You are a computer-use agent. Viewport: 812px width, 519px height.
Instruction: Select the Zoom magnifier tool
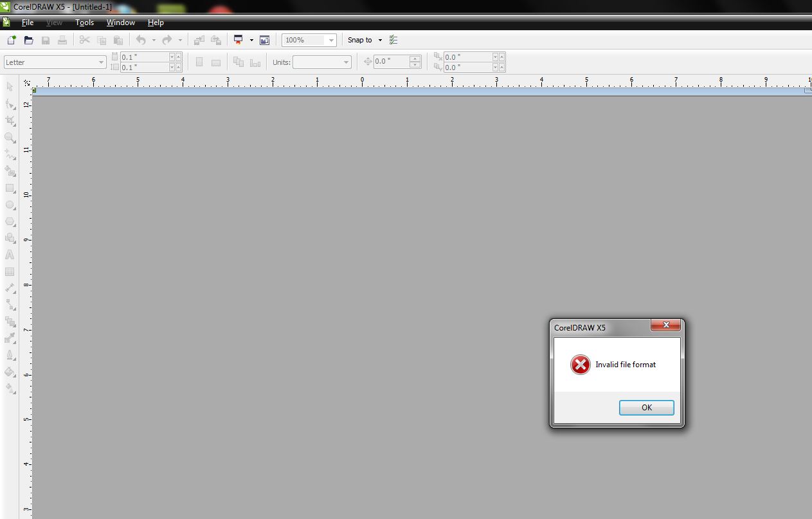[x=10, y=137]
